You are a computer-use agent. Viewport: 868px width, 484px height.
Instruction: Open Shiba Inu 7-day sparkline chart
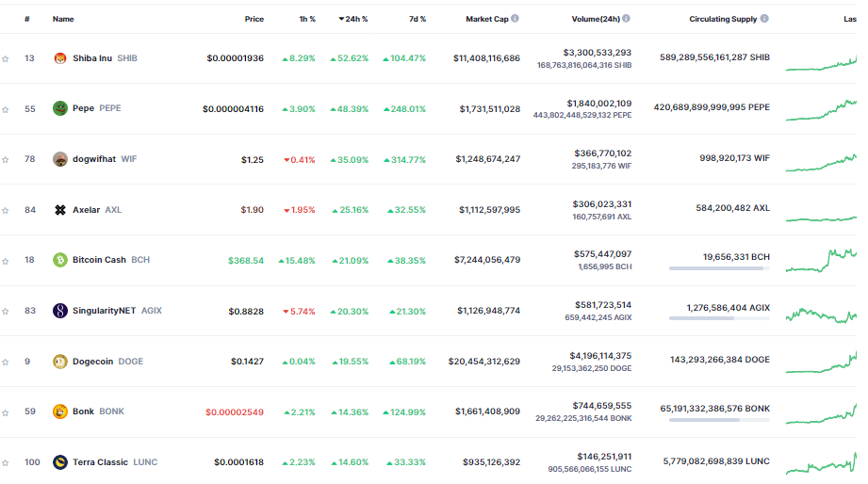pos(821,62)
